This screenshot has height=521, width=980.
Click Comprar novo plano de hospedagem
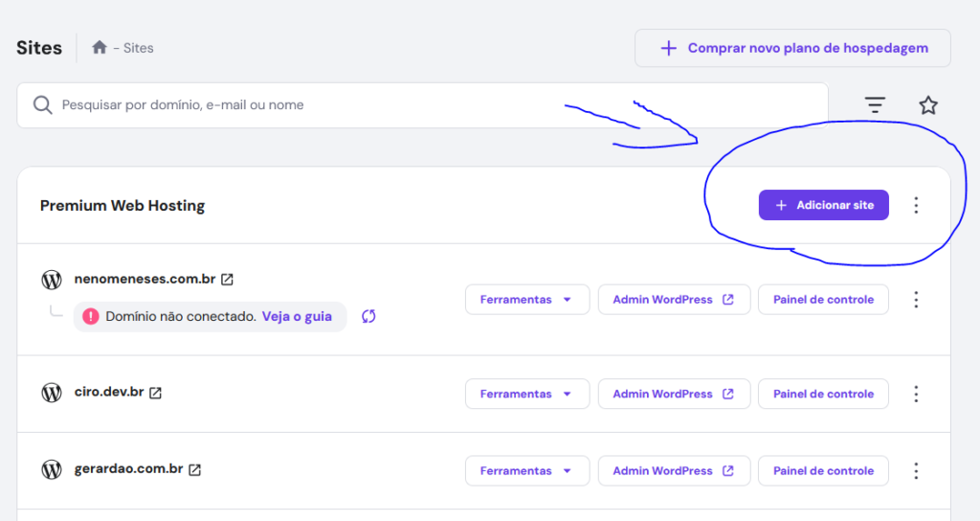792,48
